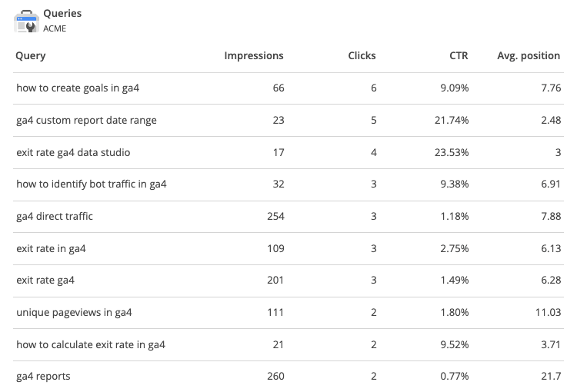Sort table by Clicks column
Image resolution: width=577 pixels, height=392 pixels.
(362, 55)
